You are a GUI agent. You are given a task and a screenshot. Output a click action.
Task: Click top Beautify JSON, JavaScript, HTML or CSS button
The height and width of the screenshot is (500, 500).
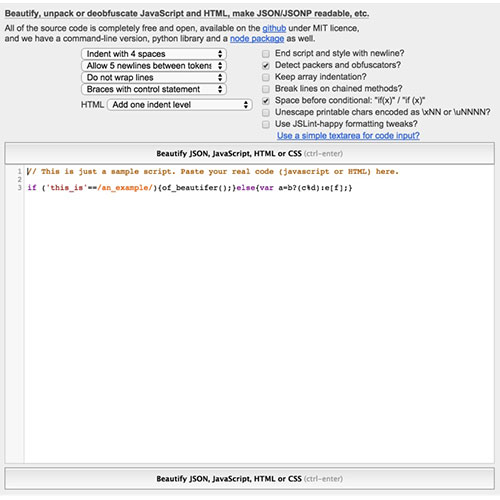pyautogui.click(x=250, y=153)
